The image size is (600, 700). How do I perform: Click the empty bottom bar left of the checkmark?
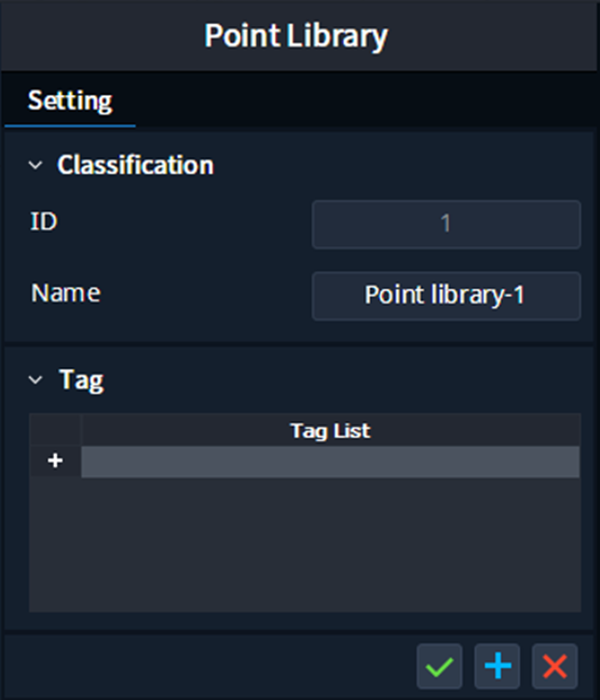[210, 666]
